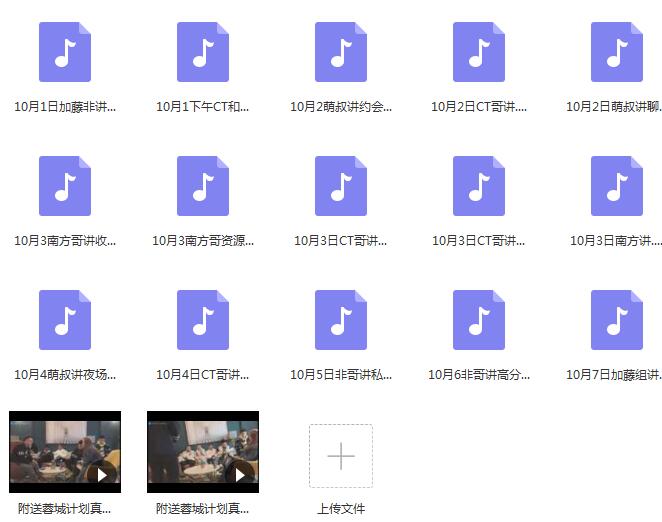
Task: Open the music icon for 10月4萌叔讲夜场...
Action: (x=65, y=320)
